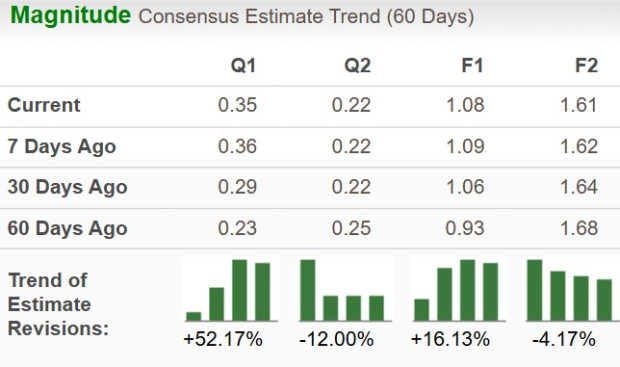
Task: Click the Q2 trend bar chart
Action: 345,289
